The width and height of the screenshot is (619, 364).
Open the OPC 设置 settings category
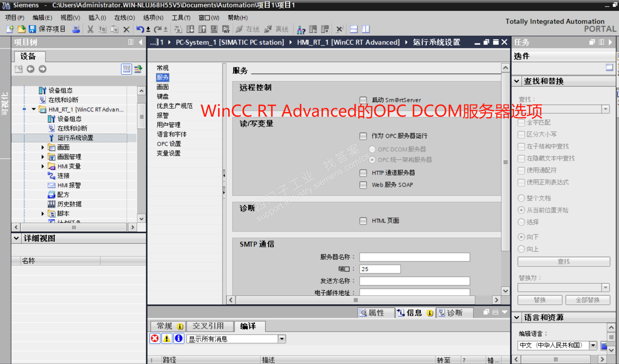pyautogui.click(x=169, y=144)
